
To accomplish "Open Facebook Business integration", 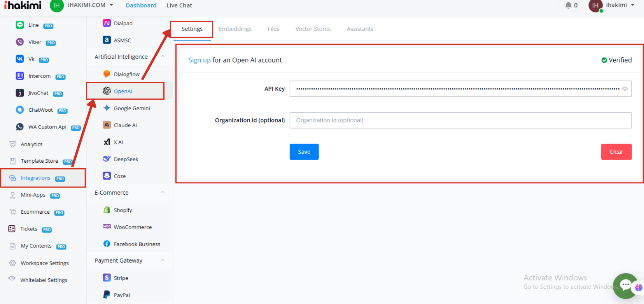I will (x=136, y=244).
